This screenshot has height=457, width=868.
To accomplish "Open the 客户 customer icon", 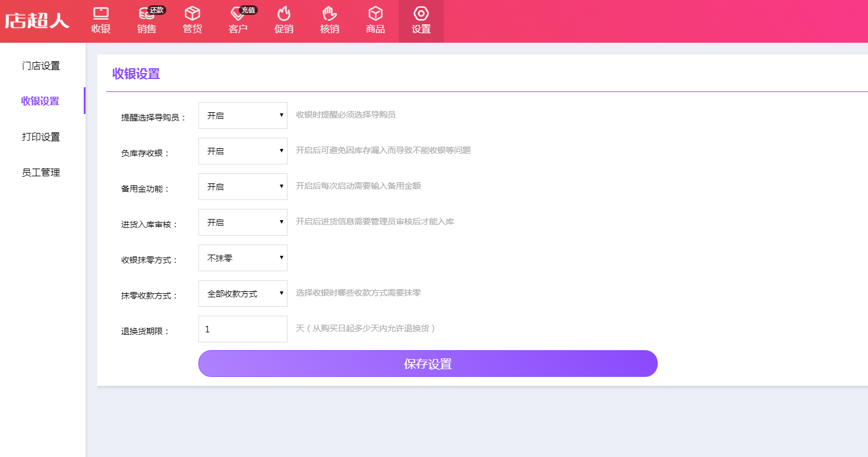I will tap(238, 21).
